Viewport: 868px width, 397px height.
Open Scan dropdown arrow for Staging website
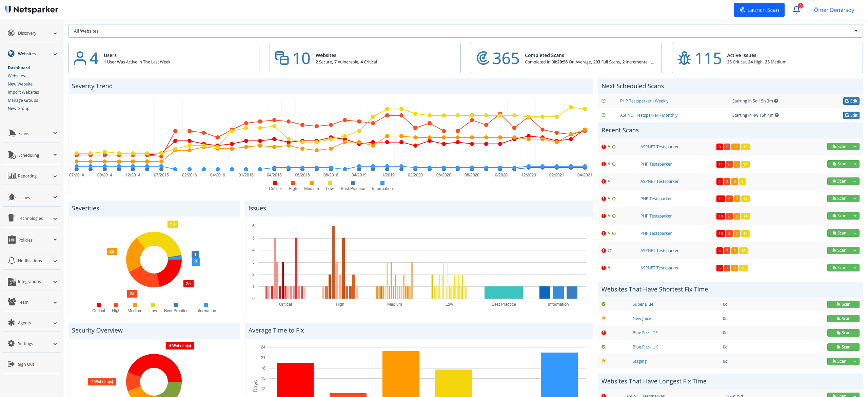[855, 361]
